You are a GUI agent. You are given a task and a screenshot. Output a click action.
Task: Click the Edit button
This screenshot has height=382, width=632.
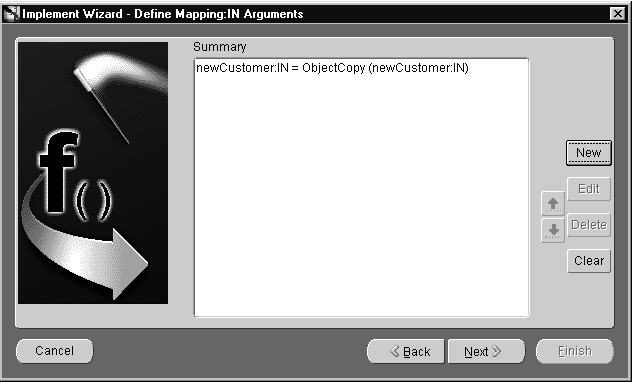588,189
